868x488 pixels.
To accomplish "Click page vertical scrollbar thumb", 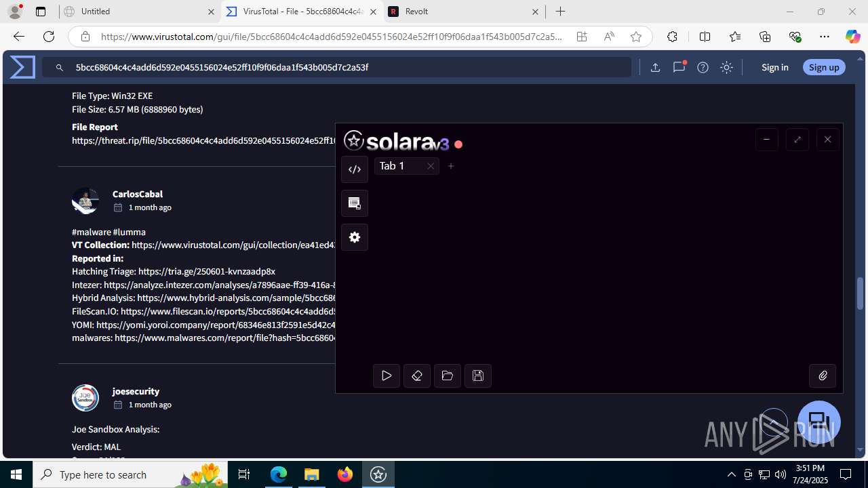I will (861, 293).
